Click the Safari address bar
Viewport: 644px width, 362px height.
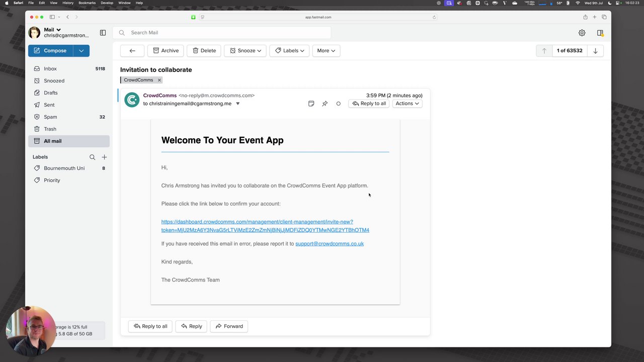(318, 17)
